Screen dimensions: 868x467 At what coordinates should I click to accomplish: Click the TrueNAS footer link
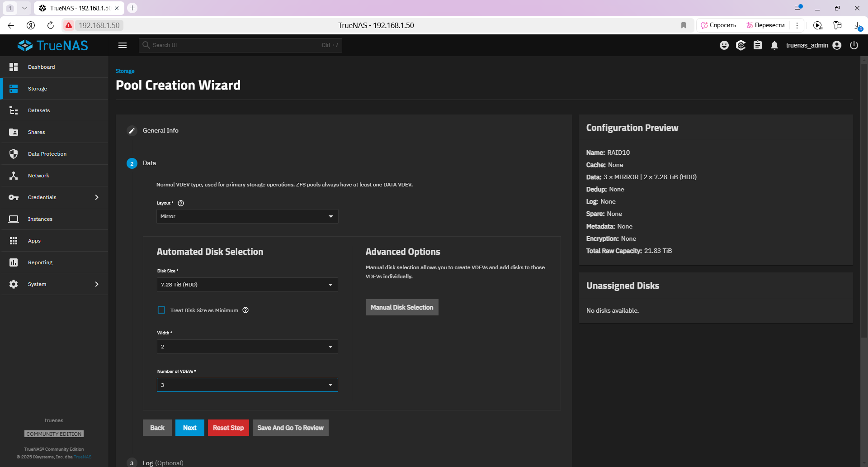click(83, 457)
